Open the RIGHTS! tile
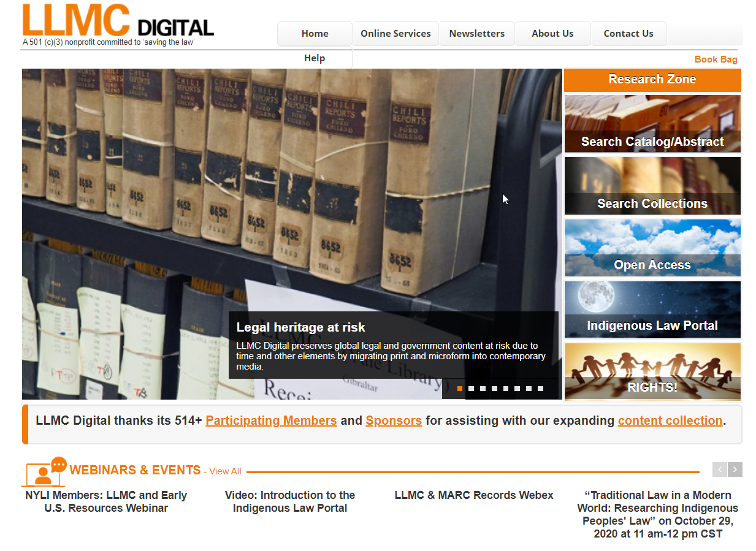The image size is (756, 551). coord(652,371)
